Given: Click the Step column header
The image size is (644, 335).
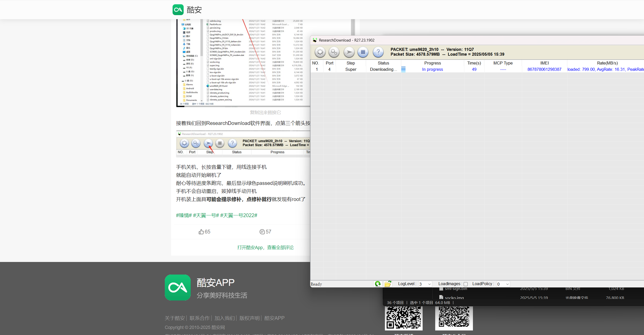Looking at the screenshot, I should [x=351, y=63].
